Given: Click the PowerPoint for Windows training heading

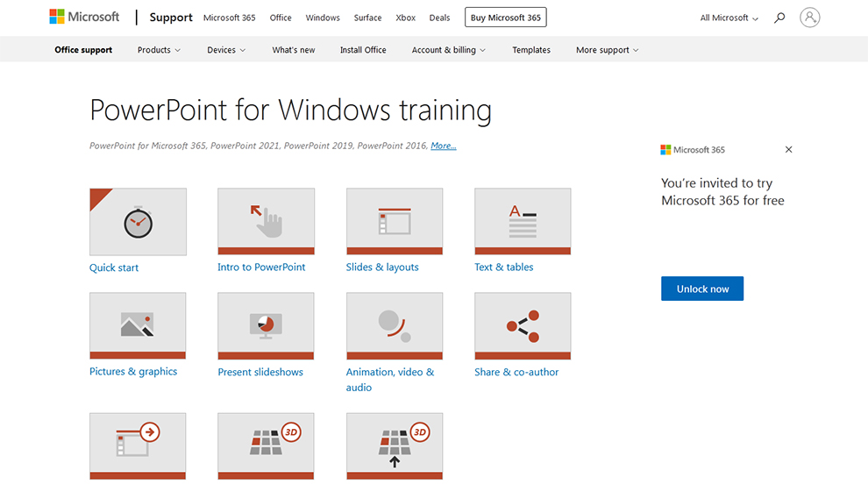Looking at the screenshot, I should 290,110.
